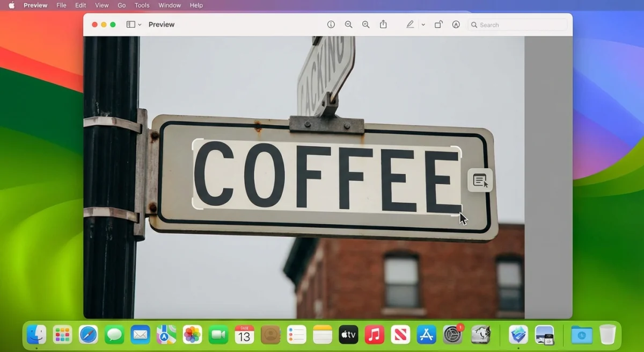Open Mail in the Dock

tap(140, 335)
